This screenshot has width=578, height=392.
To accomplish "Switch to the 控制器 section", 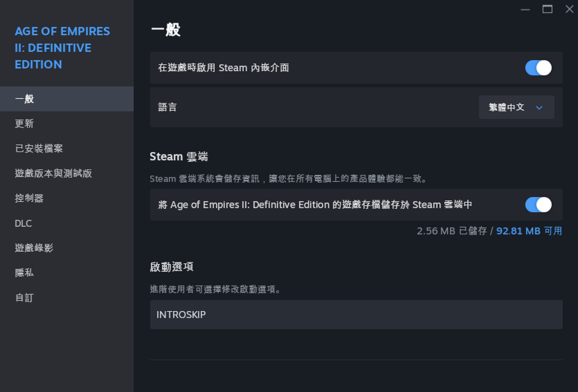I will pyautogui.click(x=67, y=198).
